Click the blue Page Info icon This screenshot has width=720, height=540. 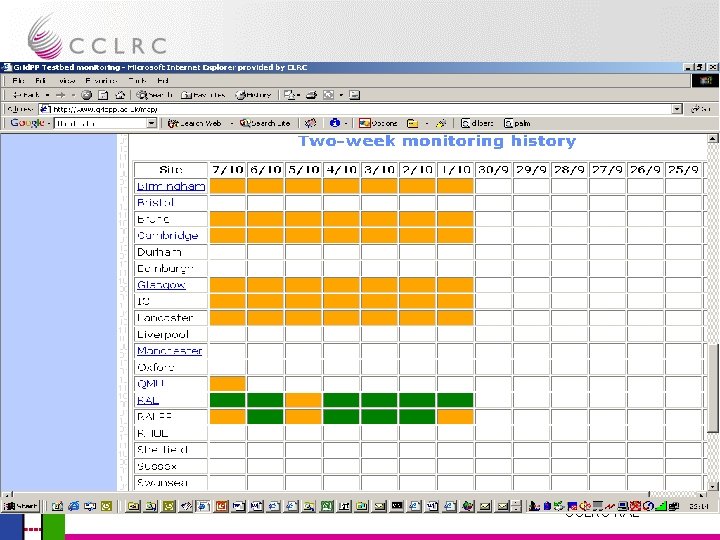coord(335,123)
